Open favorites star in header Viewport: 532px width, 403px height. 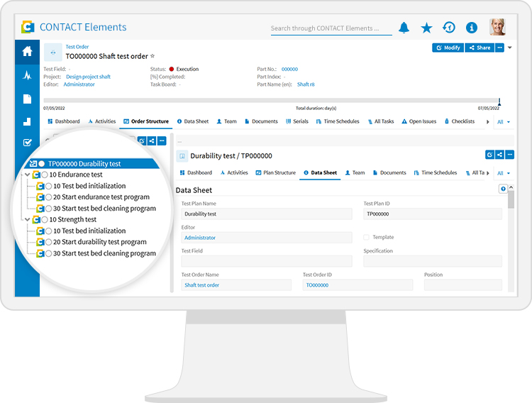click(426, 28)
